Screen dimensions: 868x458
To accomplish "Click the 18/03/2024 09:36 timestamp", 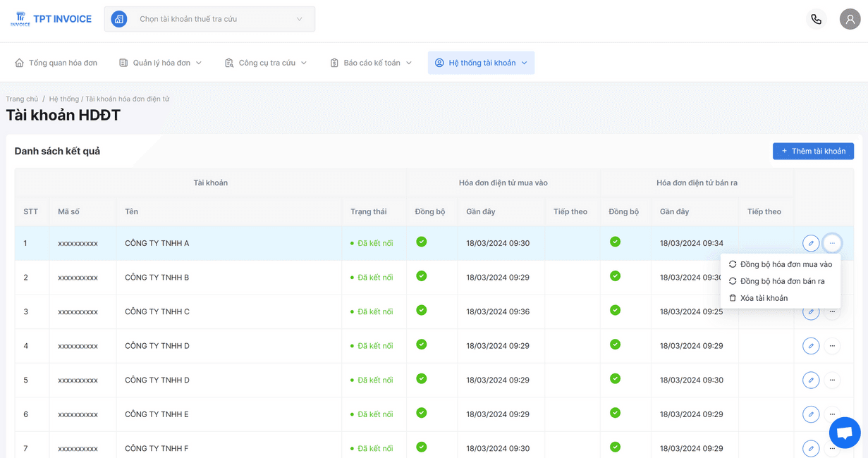I will point(498,311).
